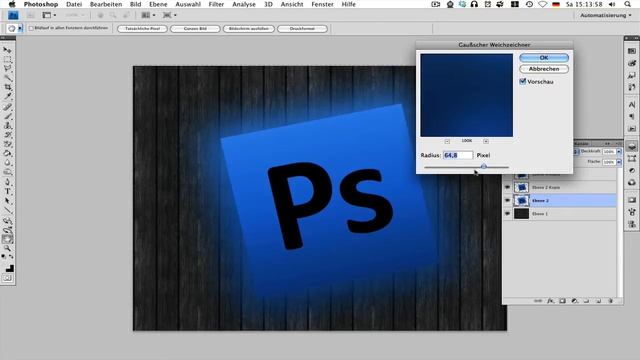Screen dimensions: 640x360
Task: Enable 'Bildlauf in allen Fenstern durchführen' checkbox
Action: click(x=31, y=29)
